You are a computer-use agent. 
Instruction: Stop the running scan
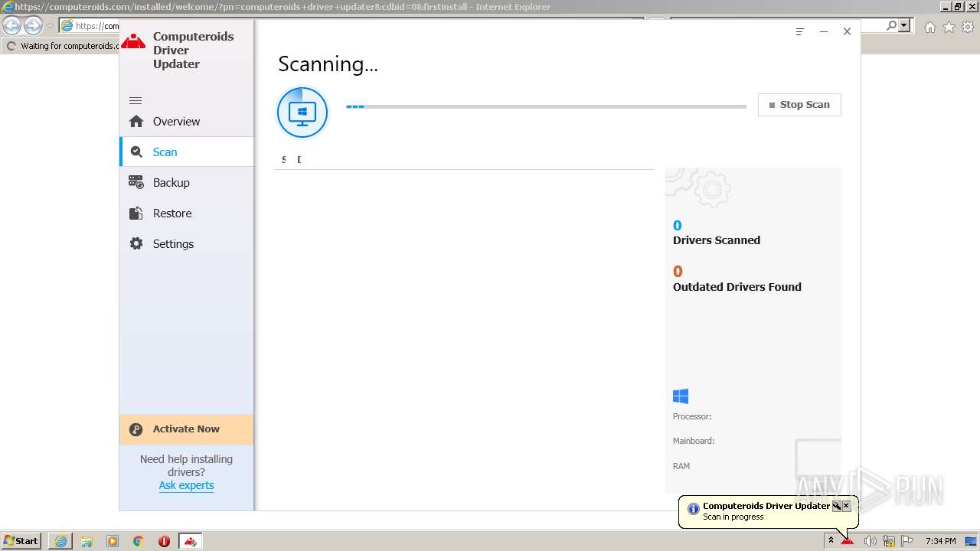click(799, 105)
